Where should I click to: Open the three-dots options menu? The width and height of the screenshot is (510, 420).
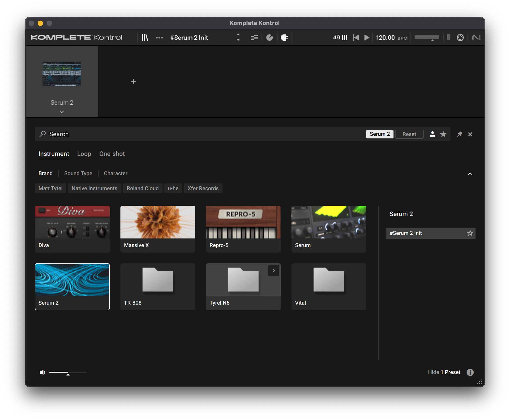[159, 38]
